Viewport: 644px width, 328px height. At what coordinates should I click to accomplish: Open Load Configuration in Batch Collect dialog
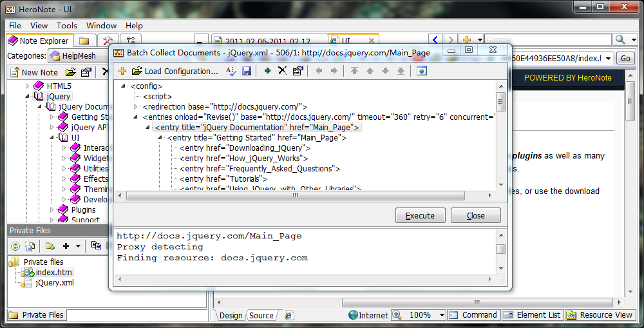175,71
